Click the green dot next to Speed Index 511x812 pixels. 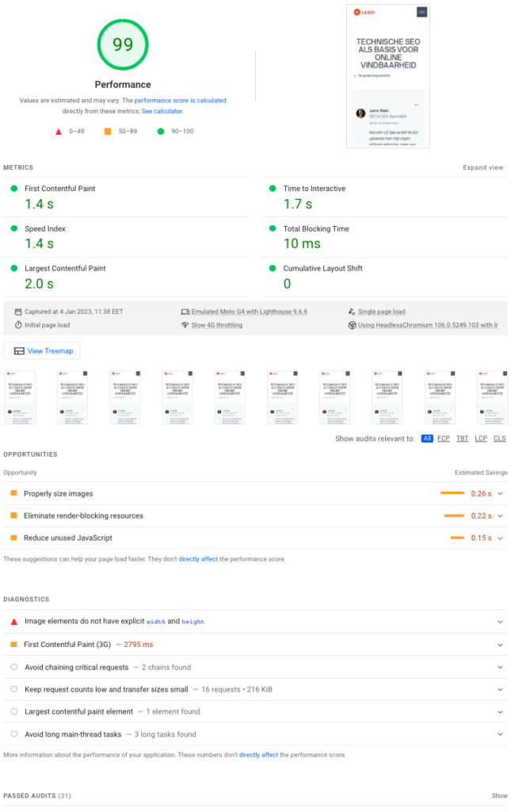point(14,228)
